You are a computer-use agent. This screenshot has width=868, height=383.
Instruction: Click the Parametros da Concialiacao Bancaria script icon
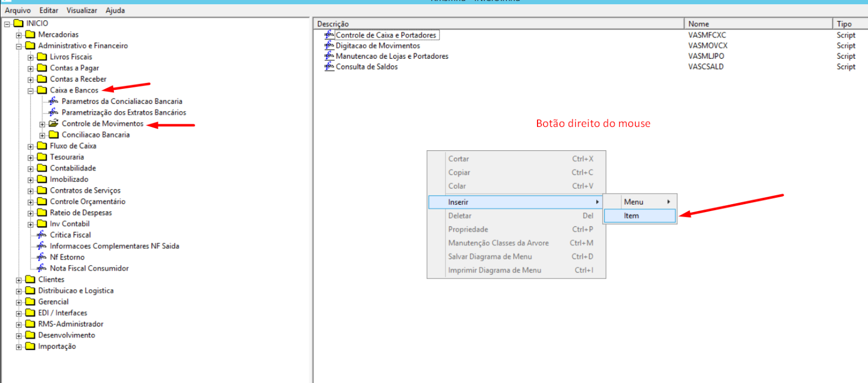tap(53, 101)
